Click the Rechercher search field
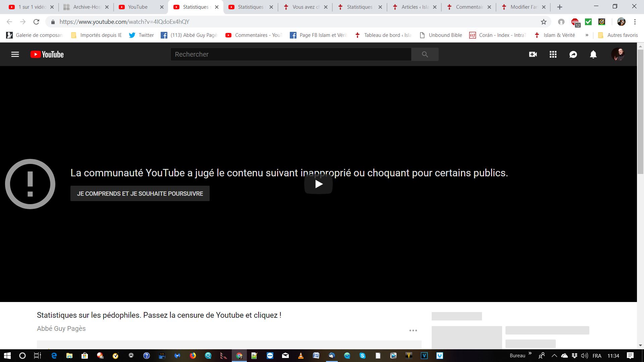 coord(291,54)
